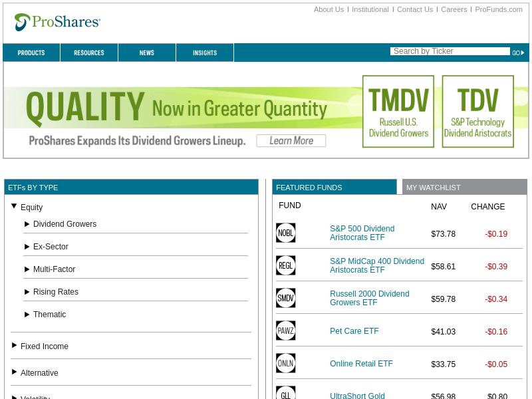Expand the Dividend Growers arrow
The width and height of the screenshot is (532, 399).
click(27, 224)
